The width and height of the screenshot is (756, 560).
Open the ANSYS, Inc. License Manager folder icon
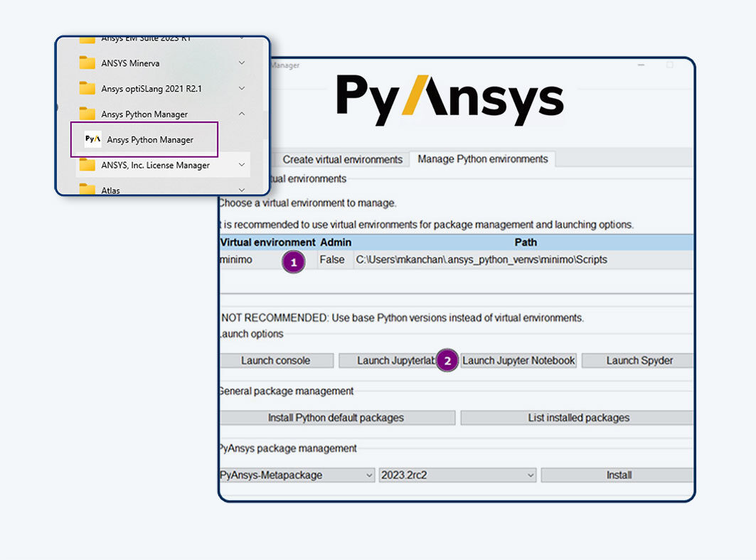[x=88, y=164]
